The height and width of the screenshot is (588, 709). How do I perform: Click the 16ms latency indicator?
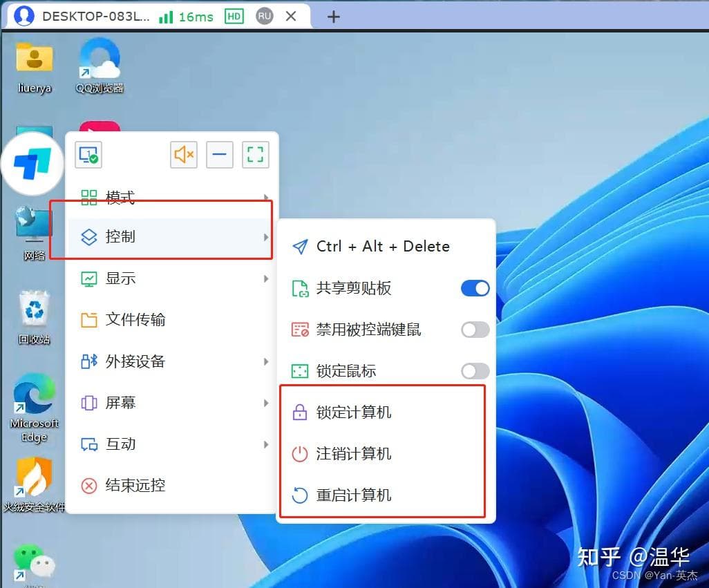pyautogui.click(x=186, y=17)
